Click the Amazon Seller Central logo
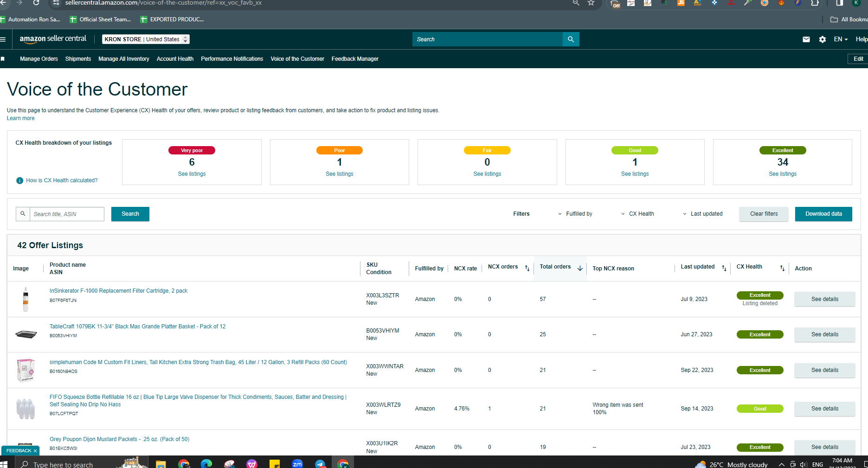Screen dimensions: 868x468 point(53,39)
